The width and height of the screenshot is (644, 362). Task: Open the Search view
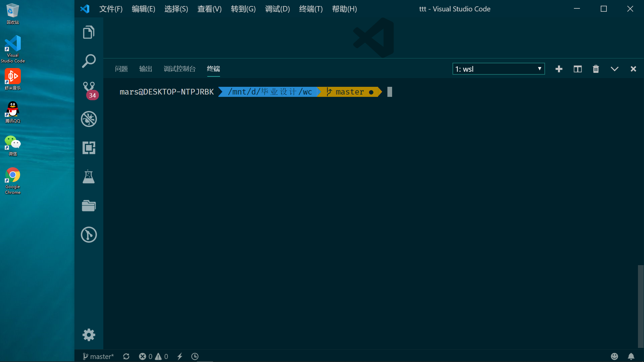(x=88, y=61)
